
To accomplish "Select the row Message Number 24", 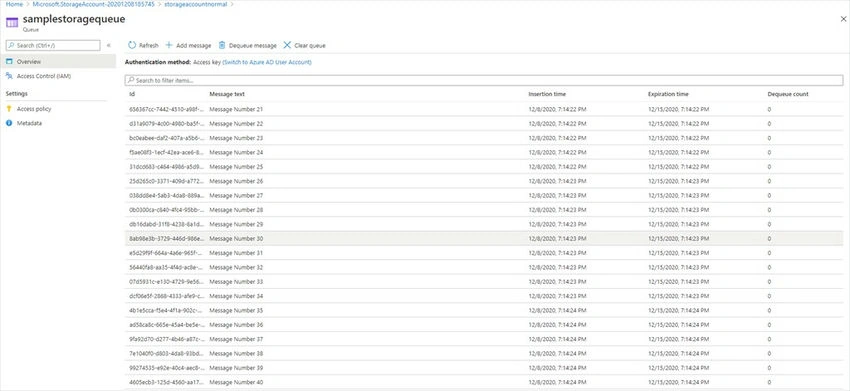I will 484,152.
